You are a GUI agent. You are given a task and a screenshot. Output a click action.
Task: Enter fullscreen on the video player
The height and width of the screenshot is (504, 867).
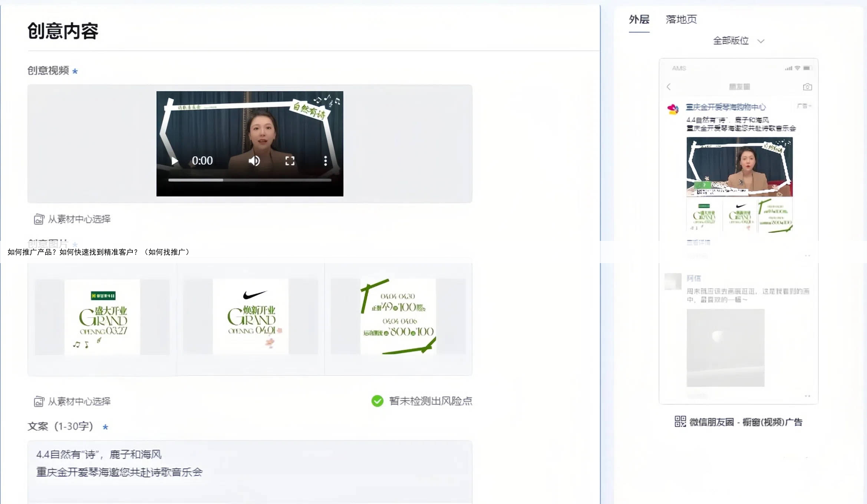click(290, 161)
